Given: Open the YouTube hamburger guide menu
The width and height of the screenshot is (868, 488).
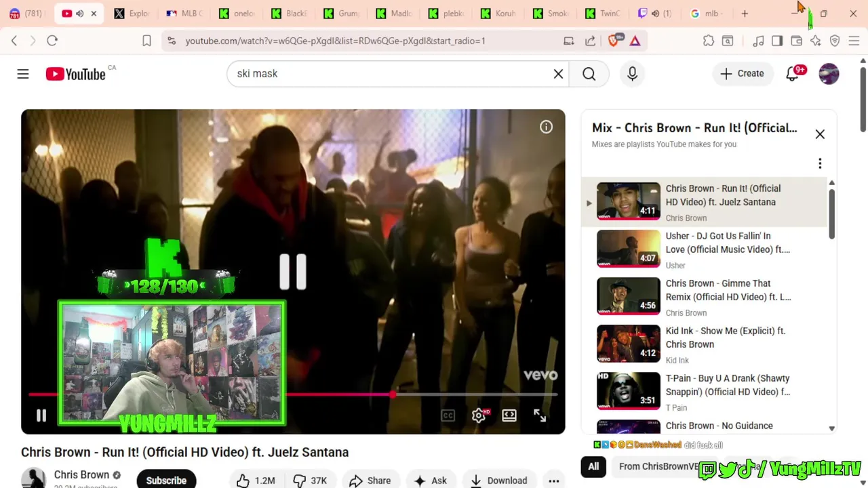Looking at the screenshot, I should (x=23, y=74).
